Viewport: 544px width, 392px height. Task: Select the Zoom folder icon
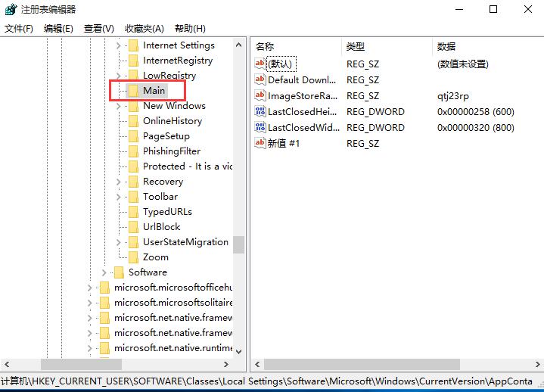coord(134,257)
